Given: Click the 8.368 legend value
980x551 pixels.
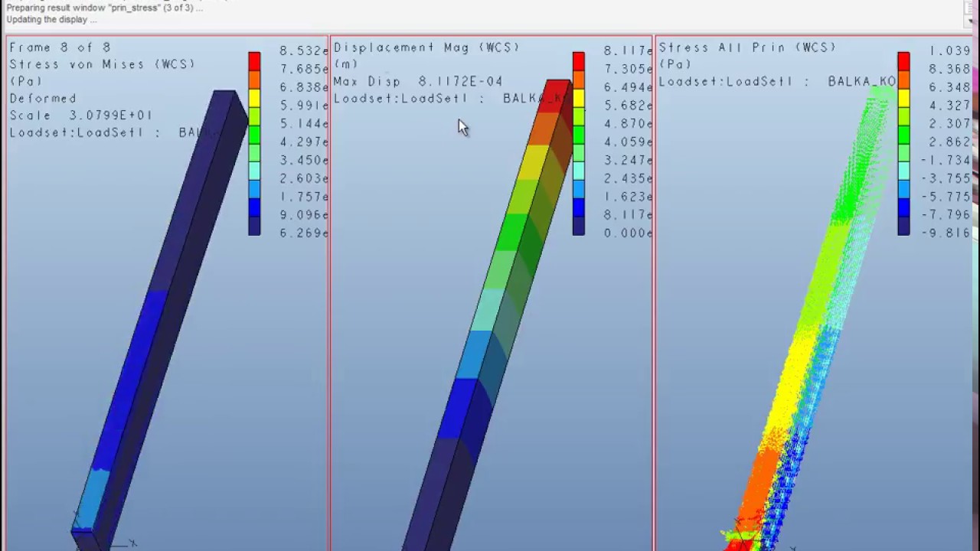Looking at the screenshot, I should (x=950, y=69).
